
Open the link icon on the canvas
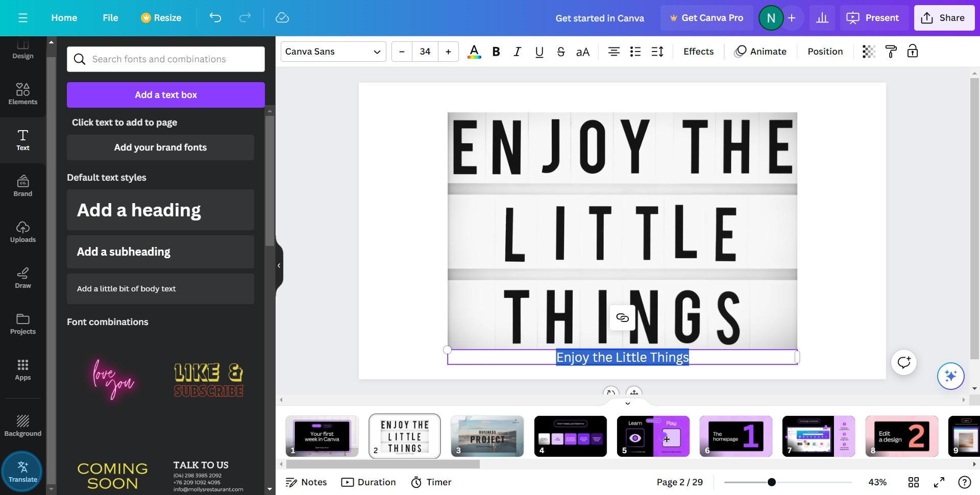pyautogui.click(x=622, y=318)
